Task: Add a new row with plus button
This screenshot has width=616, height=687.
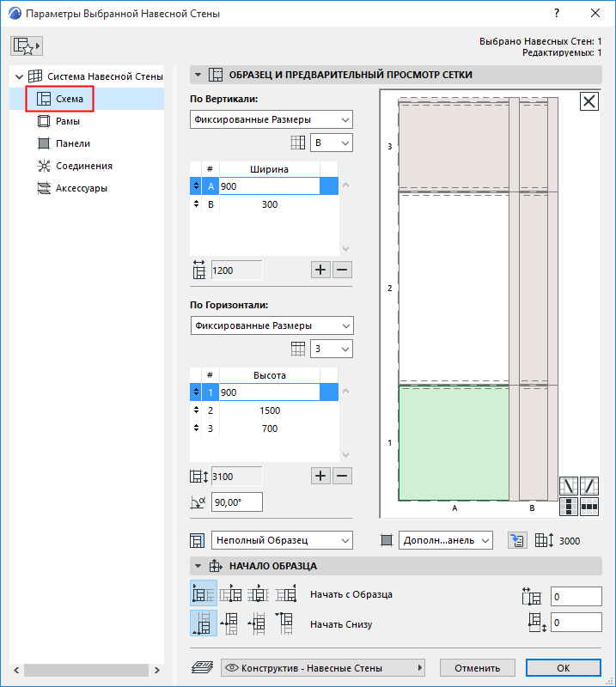Action: pyautogui.click(x=320, y=476)
